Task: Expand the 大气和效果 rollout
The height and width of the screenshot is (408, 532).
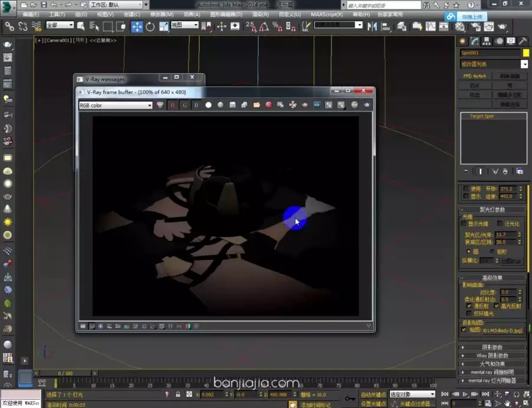Action: [492, 364]
